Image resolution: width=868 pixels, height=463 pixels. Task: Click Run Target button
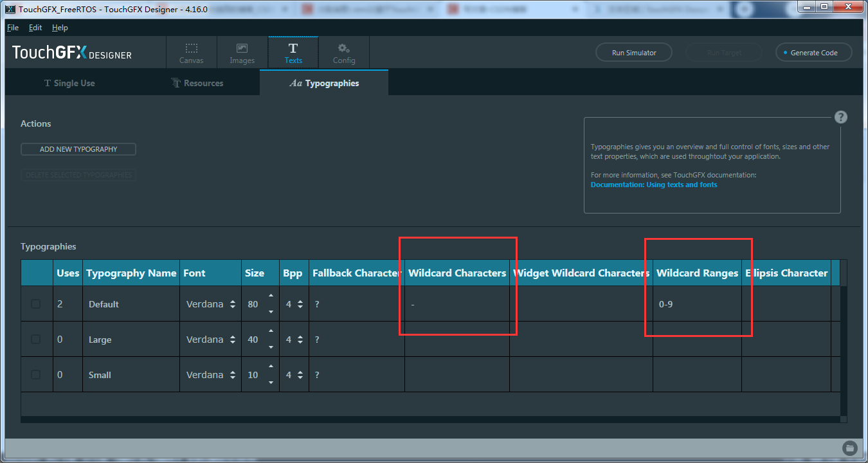(x=724, y=53)
